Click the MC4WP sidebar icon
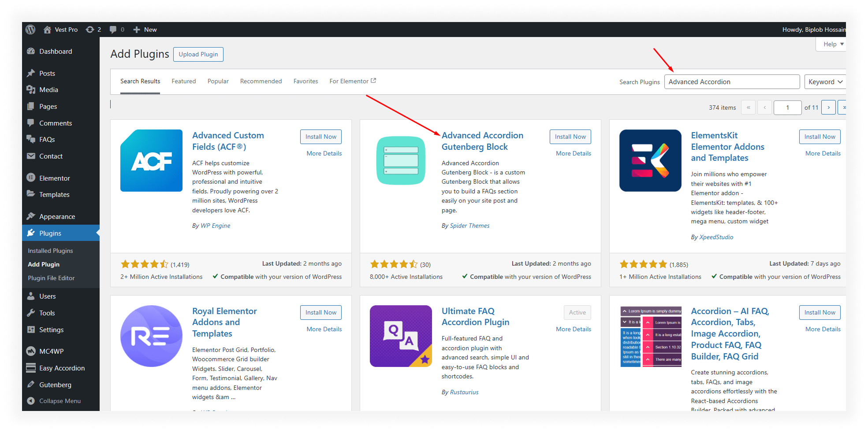 [x=31, y=351]
